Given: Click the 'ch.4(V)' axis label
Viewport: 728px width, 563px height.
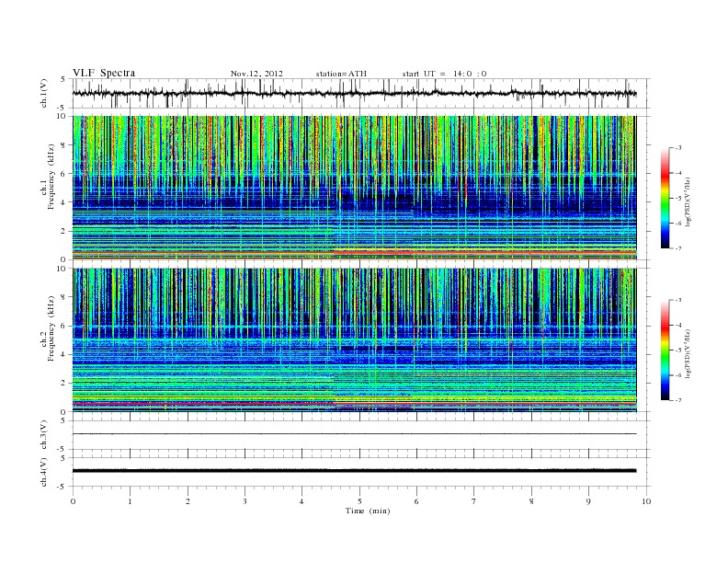Looking at the screenshot, I should [44, 472].
